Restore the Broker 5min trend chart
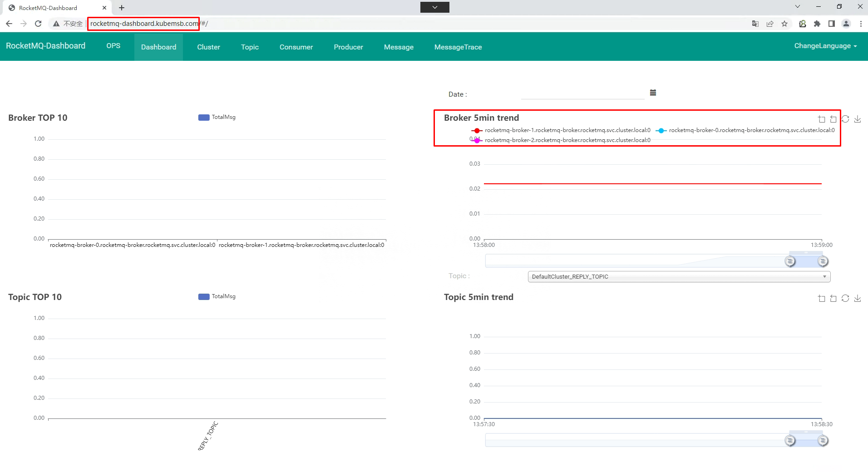This screenshot has width=868, height=472. point(845,119)
